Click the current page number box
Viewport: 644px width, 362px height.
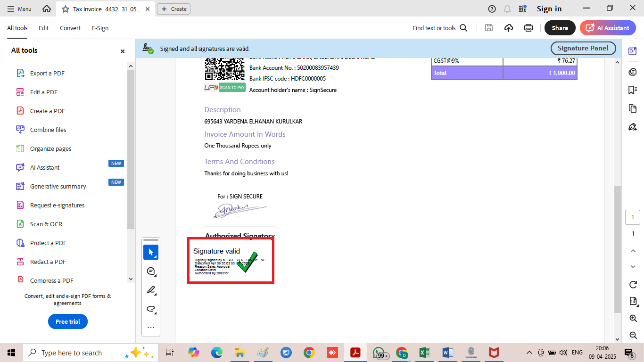pos(633,217)
